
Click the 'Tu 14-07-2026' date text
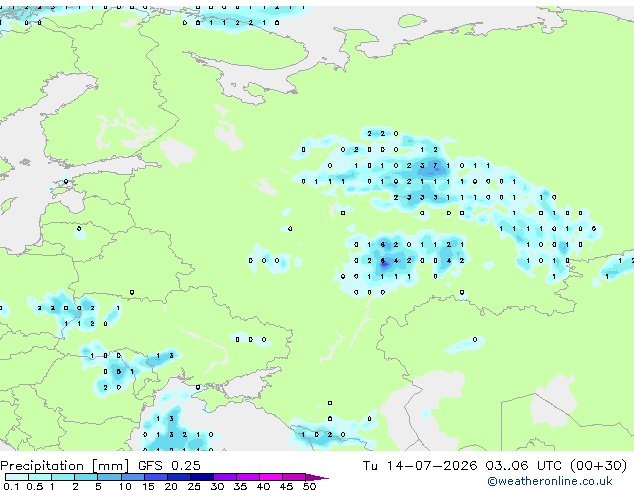420,465
